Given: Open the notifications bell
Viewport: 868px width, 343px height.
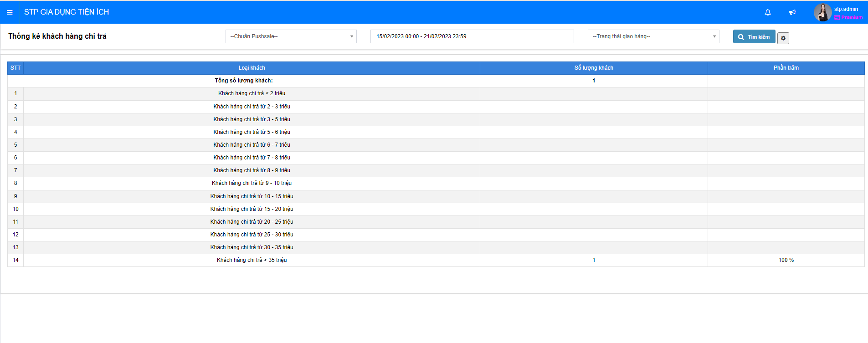Looking at the screenshot, I should pyautogui.click(x=768, y=12).
